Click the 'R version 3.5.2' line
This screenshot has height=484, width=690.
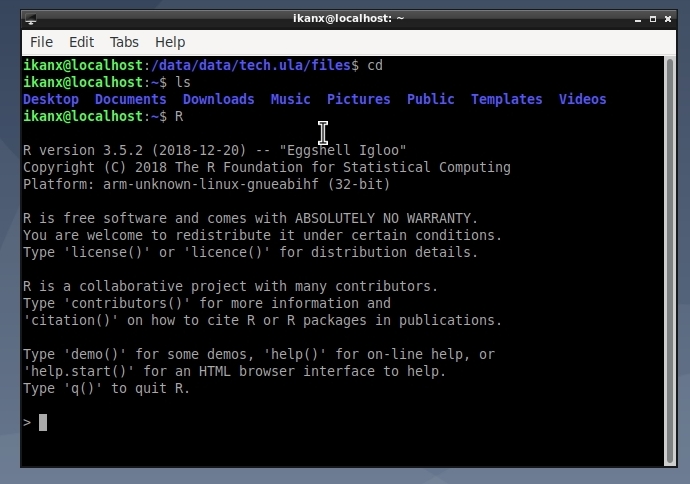tap(215, 150)
